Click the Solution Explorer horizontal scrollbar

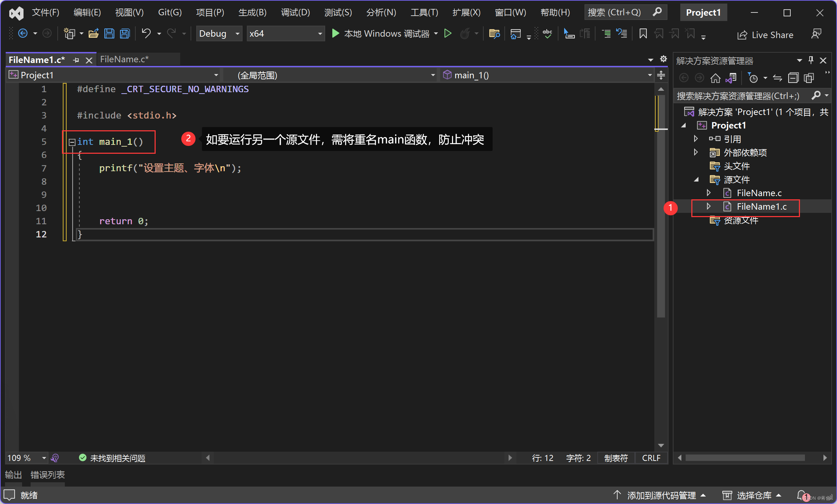(x=745, y=458)
